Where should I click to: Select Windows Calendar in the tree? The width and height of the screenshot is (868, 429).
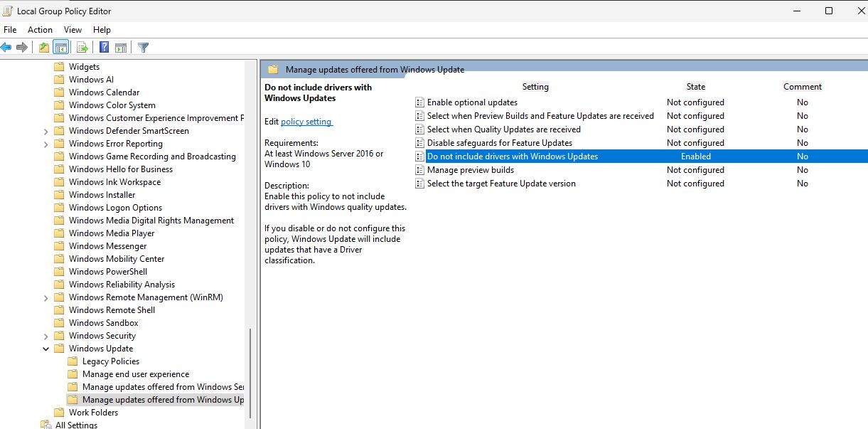point(104,92)
